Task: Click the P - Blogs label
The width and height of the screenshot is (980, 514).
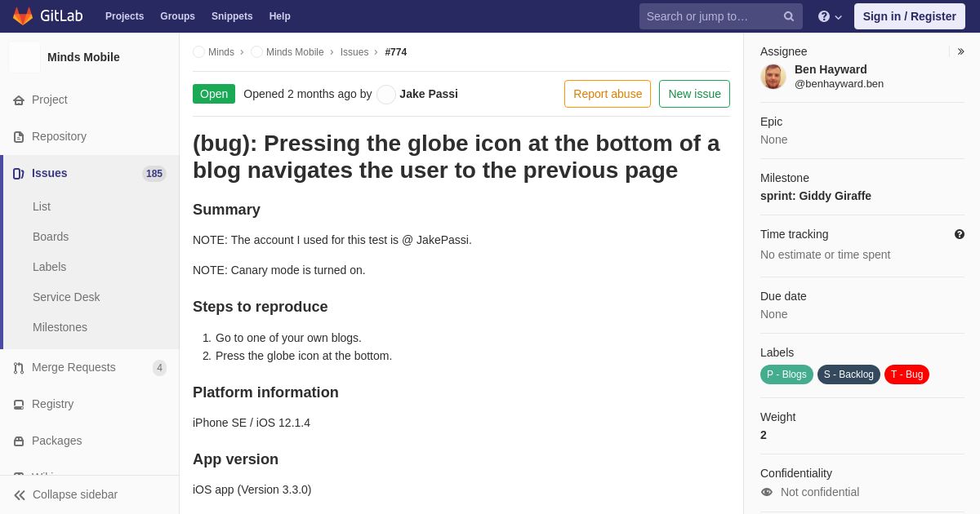Action: pos(786,374)
